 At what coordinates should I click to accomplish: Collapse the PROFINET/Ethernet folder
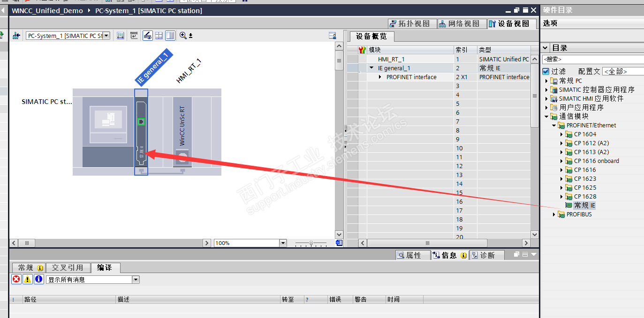click(554, 126)
